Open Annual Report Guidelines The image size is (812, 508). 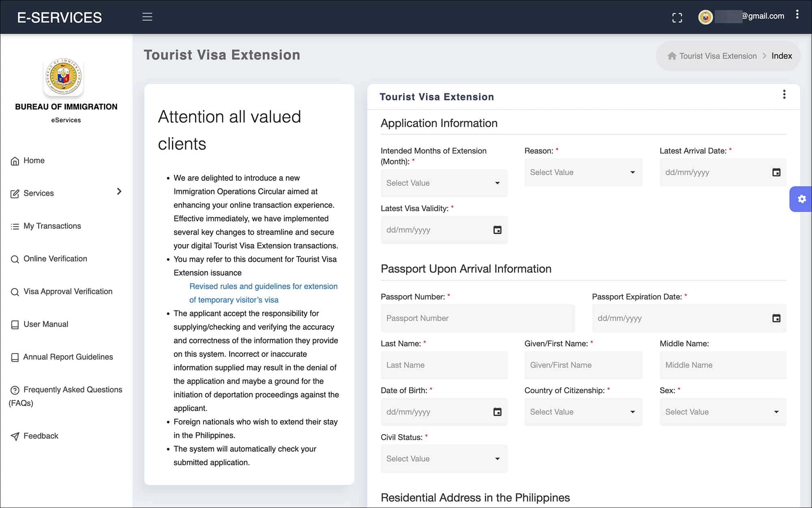tap(62, 357)
